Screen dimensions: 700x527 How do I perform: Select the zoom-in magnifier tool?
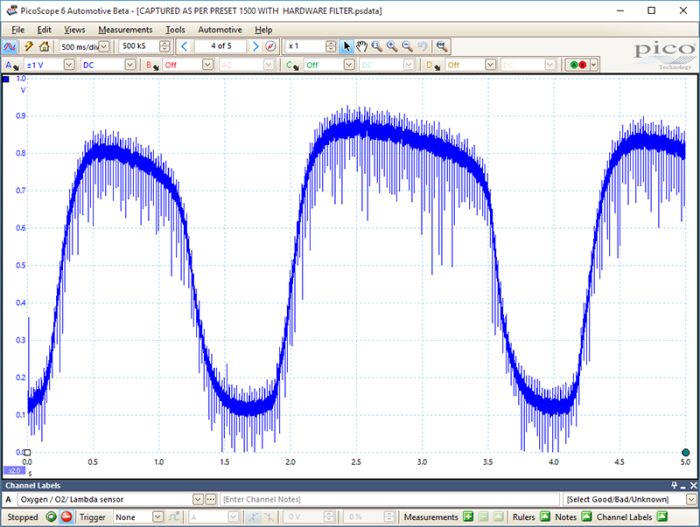[x=392, y=46]
